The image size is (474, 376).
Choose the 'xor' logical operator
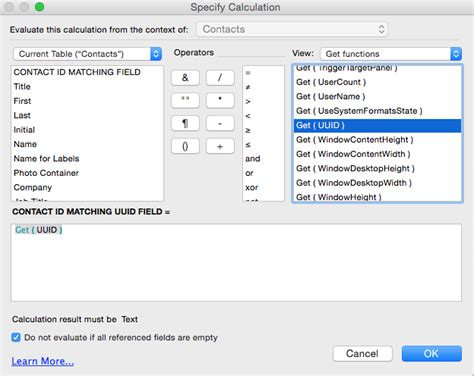263,187
